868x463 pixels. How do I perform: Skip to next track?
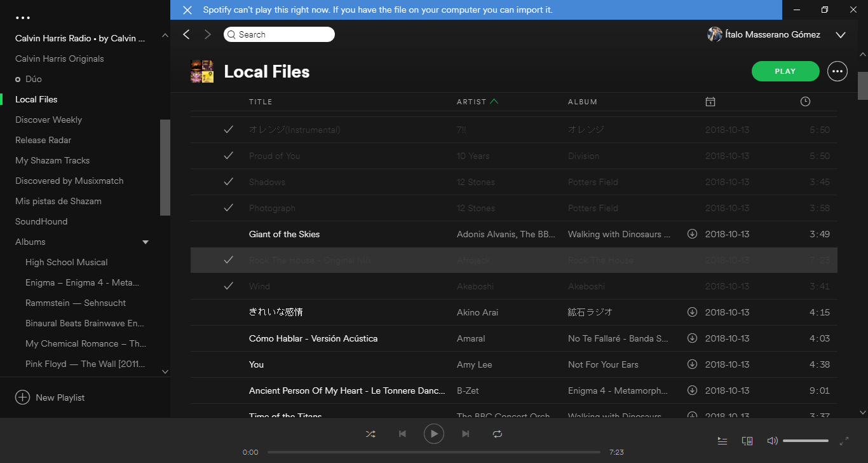tap(466, 434)
